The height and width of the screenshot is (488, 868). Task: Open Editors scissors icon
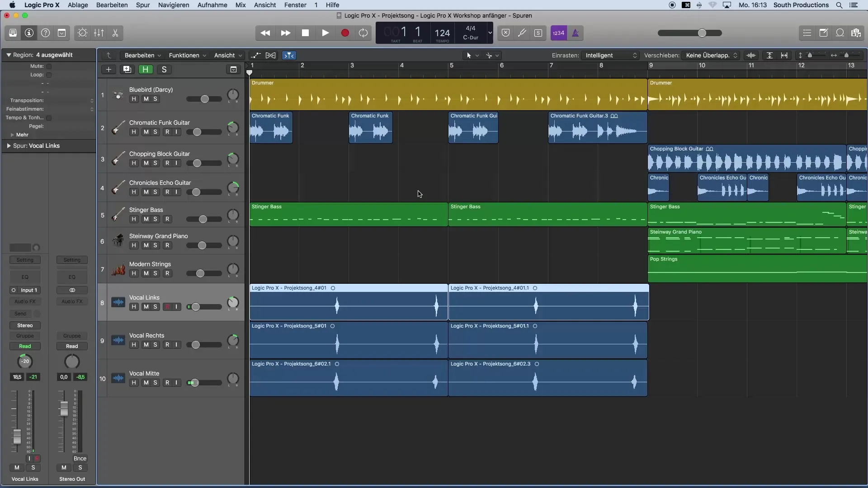pos(115,33)
